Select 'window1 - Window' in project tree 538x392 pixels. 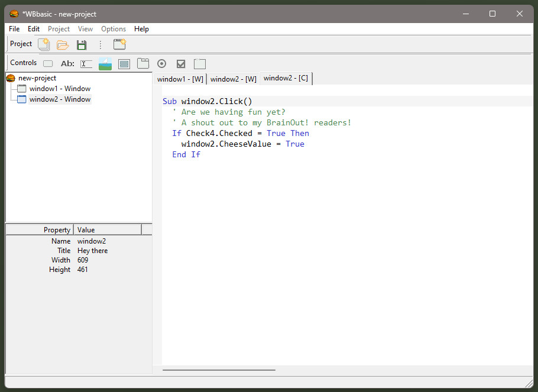click(60, 89)
